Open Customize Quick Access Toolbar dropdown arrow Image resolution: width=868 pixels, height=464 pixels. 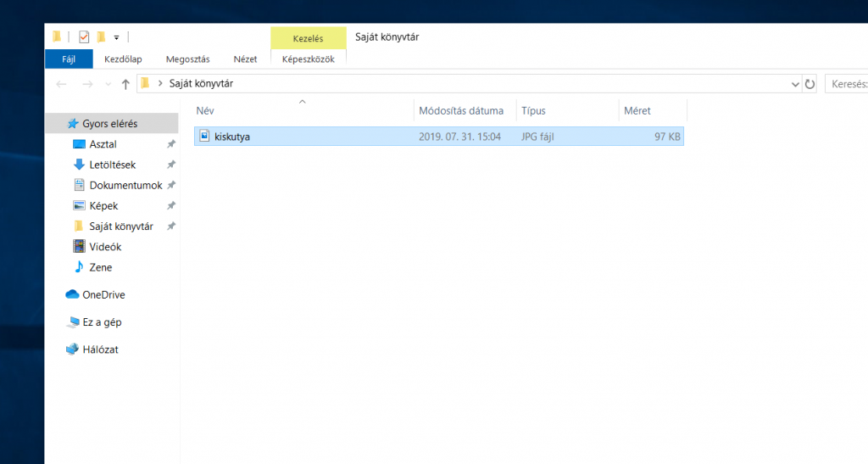pyautogui.click(x=116, y=37)
